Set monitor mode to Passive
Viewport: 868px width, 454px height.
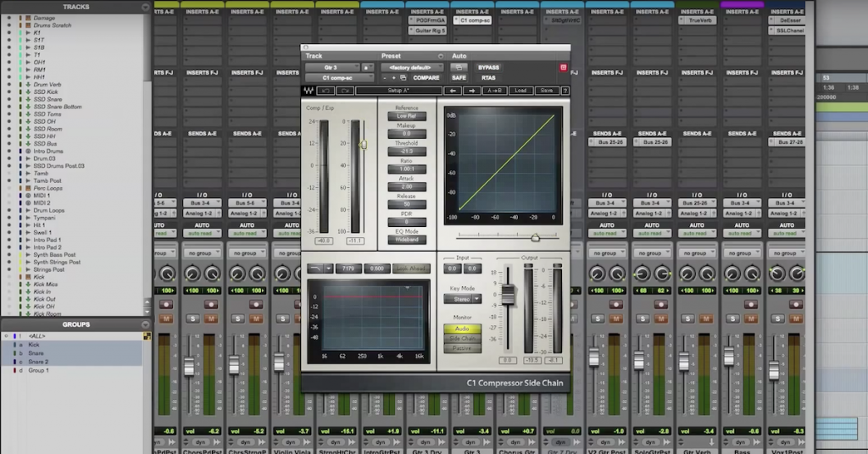[x=462, y=348]
